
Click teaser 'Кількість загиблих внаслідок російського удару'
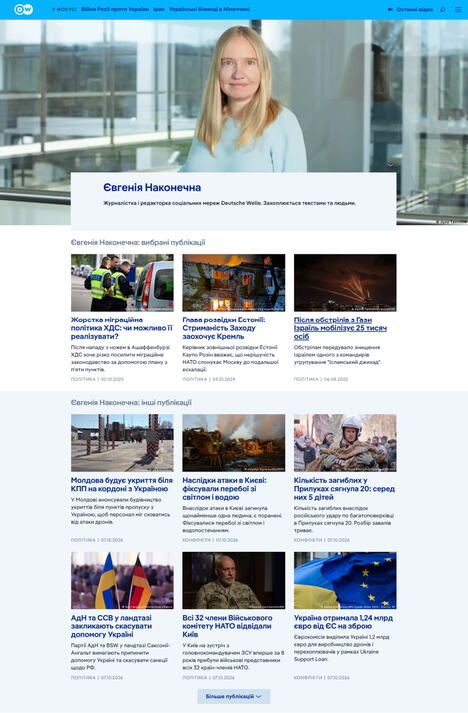[344, 519]
